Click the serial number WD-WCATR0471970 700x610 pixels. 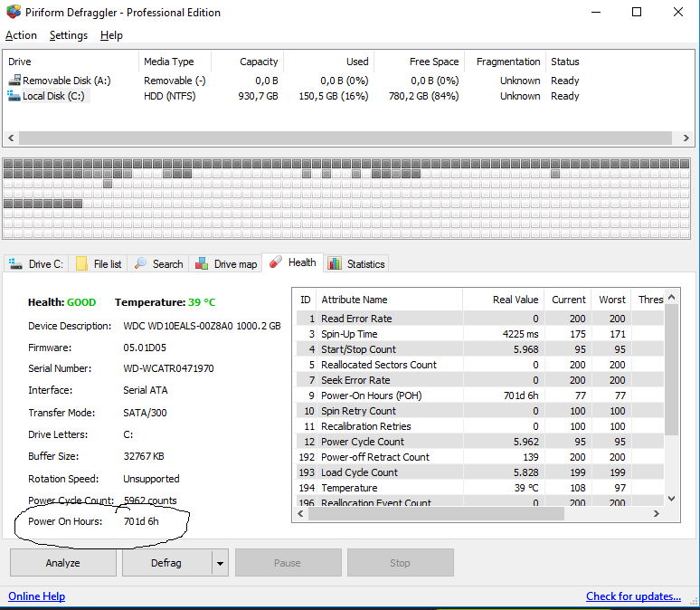(168, 368)
